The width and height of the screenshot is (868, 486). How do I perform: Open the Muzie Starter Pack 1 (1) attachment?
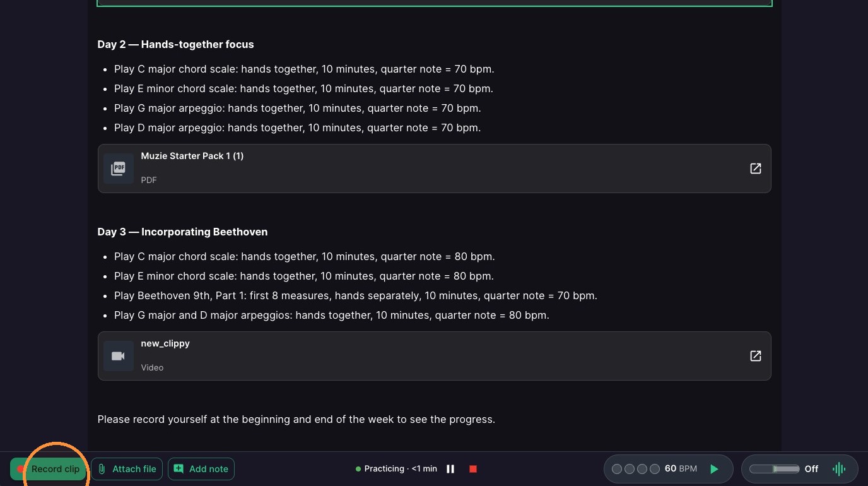[x=434, y=169]
